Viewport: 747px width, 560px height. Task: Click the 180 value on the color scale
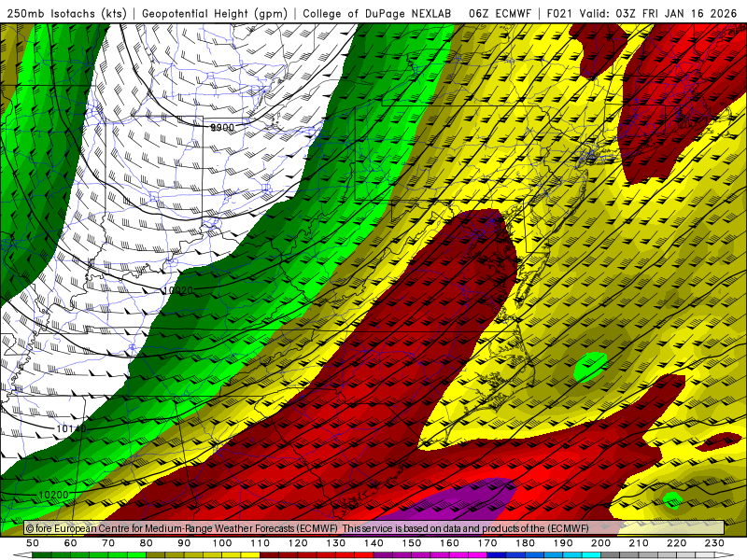[x=526, y=543]
